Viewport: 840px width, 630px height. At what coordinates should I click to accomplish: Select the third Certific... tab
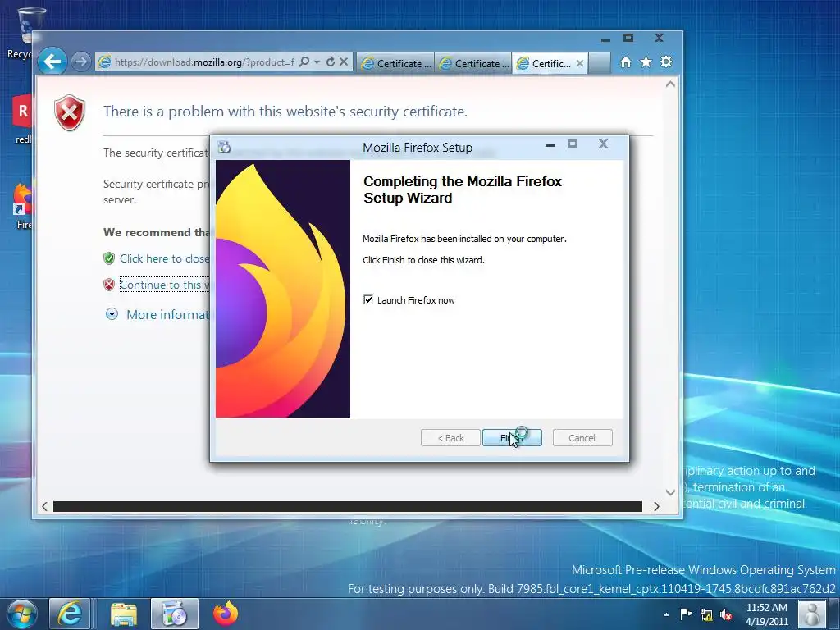pyautogui.click(x=545, y=63)
